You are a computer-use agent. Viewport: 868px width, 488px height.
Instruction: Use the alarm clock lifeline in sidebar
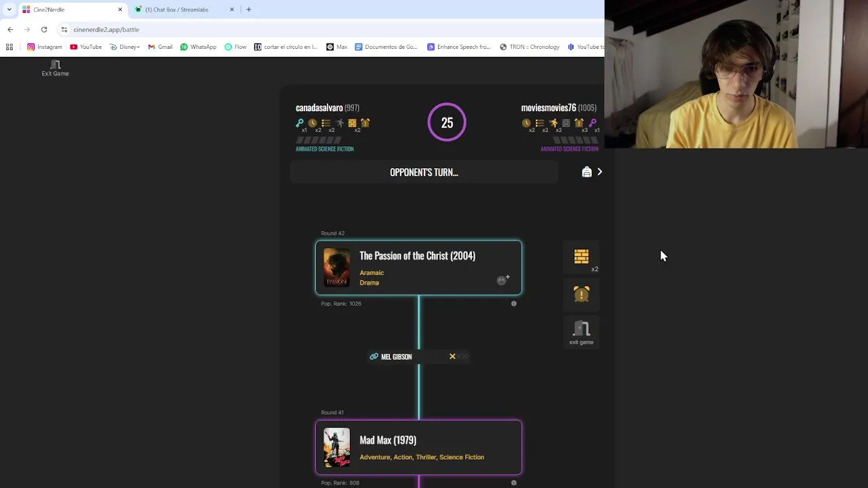581,293
